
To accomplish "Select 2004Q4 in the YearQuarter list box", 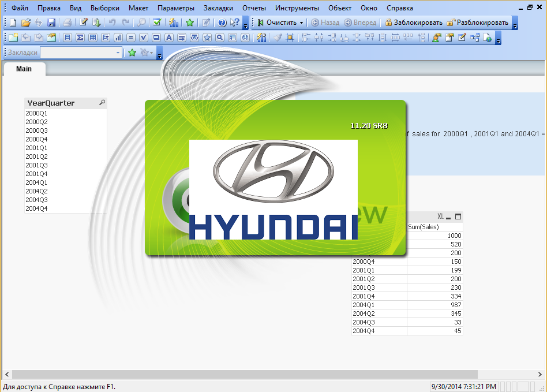I will pyautogui.click(x=65, y=208).
